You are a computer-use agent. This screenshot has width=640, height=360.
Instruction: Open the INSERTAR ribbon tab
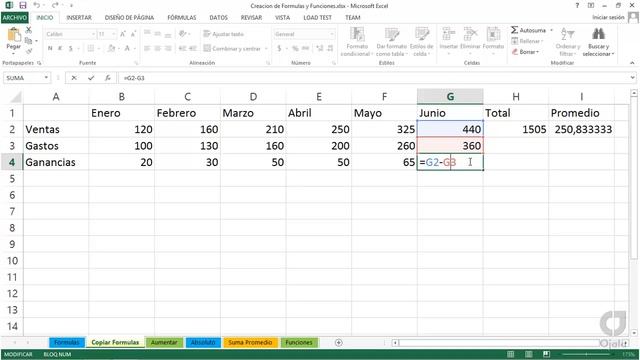click(79, 18)
